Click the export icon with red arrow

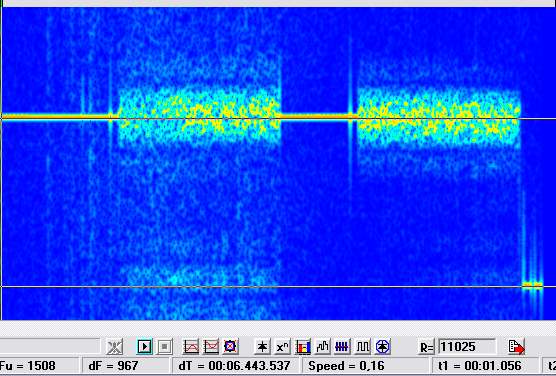tap(516, 347)
